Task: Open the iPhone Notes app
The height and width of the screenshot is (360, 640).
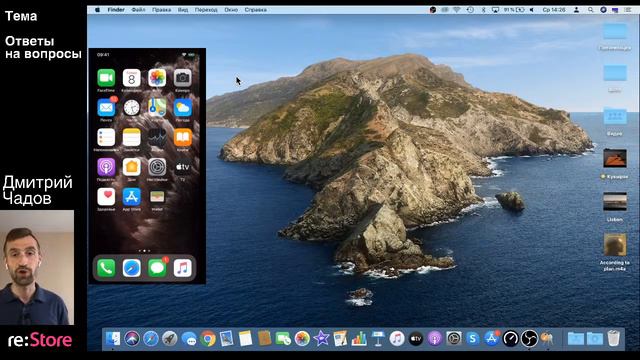Action: [x=131, y=138]
